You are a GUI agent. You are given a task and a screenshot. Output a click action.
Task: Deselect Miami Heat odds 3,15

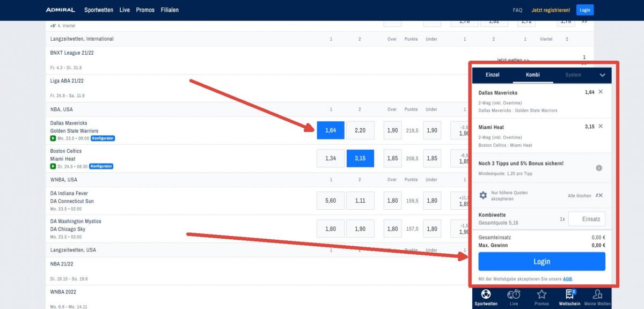pos(360,158)
